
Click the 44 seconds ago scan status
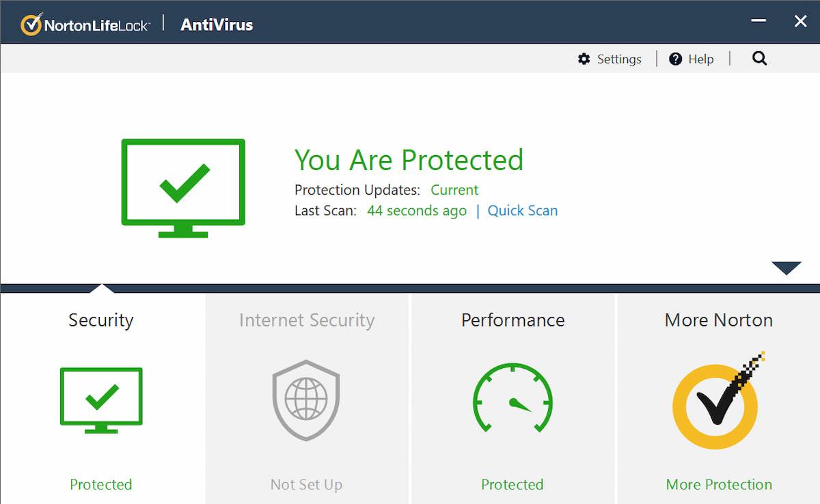tap(417, 211)
